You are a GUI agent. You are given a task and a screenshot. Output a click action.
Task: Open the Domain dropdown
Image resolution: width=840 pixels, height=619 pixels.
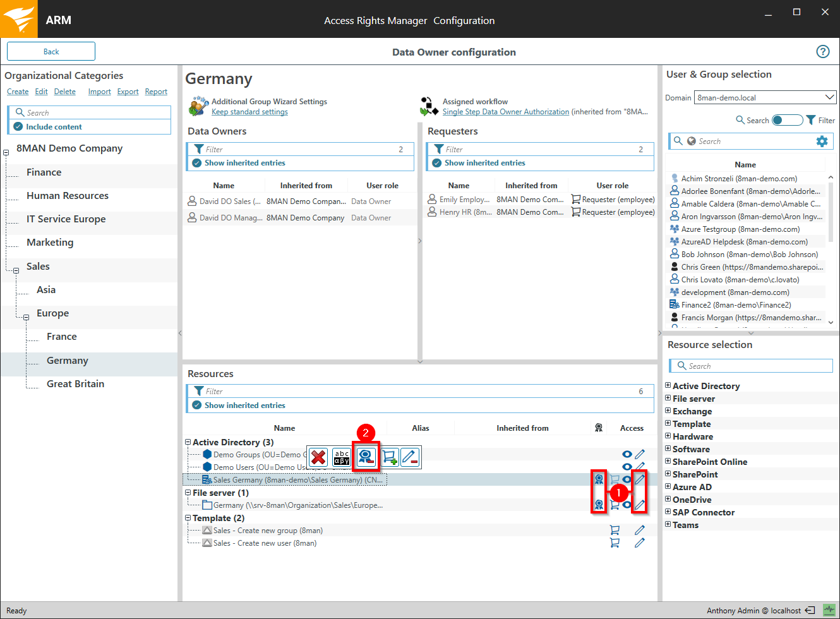click(829, 97)
